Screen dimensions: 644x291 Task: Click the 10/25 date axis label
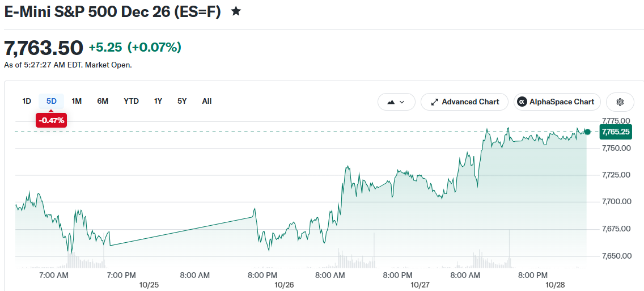coord(149,285)
